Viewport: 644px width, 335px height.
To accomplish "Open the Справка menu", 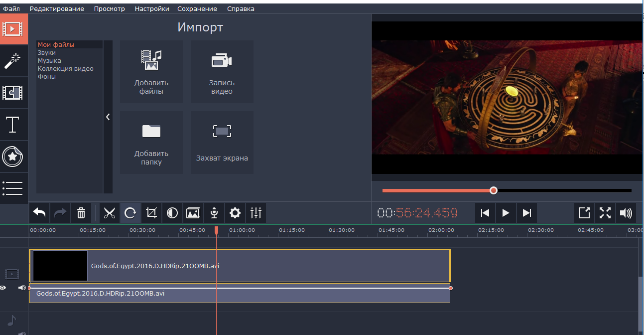I will coord(241,8).
